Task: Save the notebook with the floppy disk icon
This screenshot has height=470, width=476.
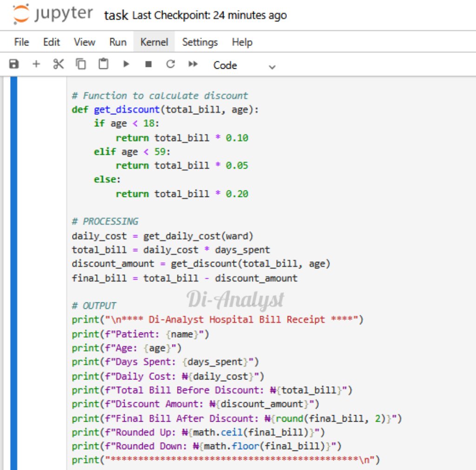Action: [x=14, y=64]
